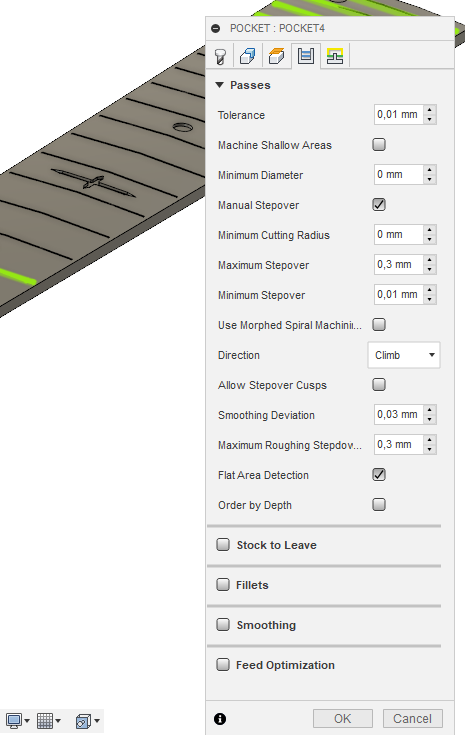Collapse the Passes section triangle
This screenshot has width=465, height=735.
[219, 85]
